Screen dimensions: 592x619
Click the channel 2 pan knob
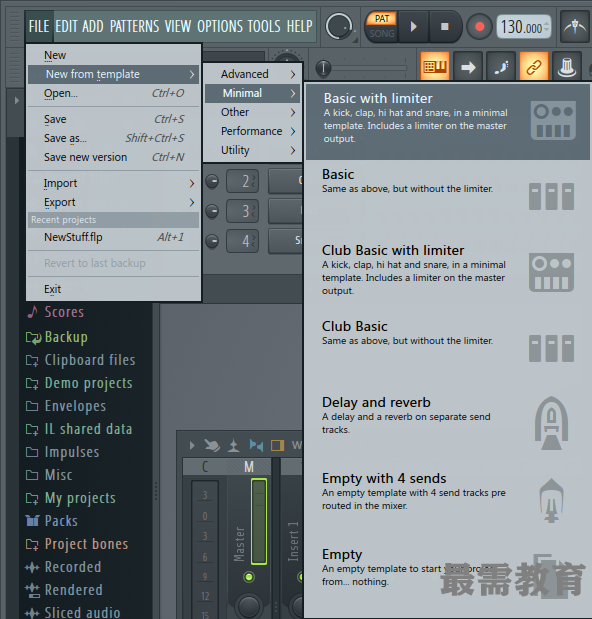pos(212,181)
